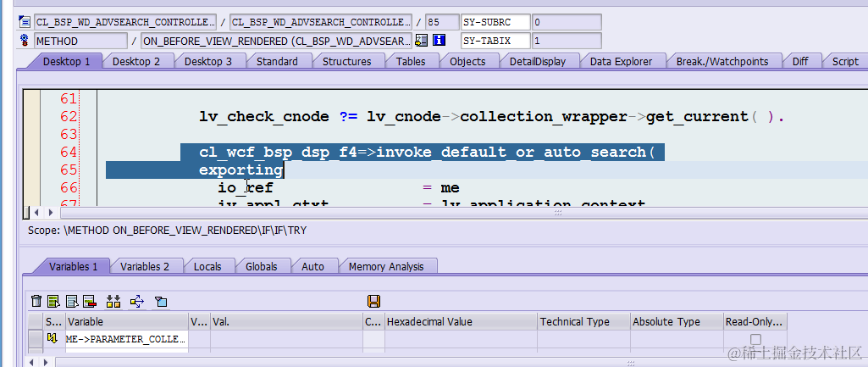868x367 pixels.
Task: Open the Desktop 3 tab
Action: 208,62
